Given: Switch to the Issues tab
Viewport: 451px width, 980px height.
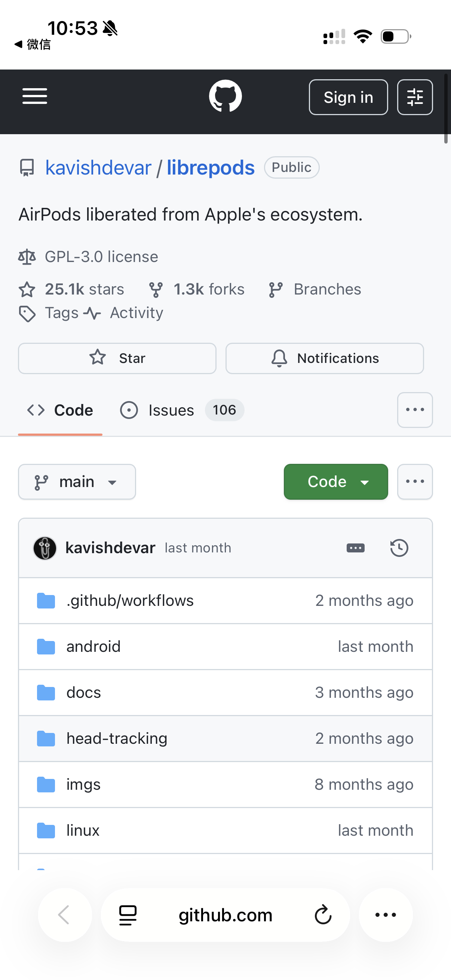Looking at the screenshot, I should (x=171, y=410).
